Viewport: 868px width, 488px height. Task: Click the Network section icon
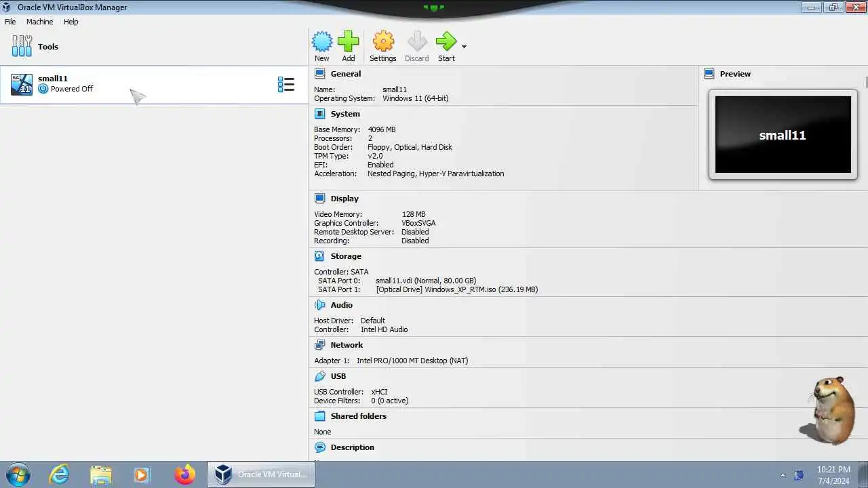pos(319,345)
